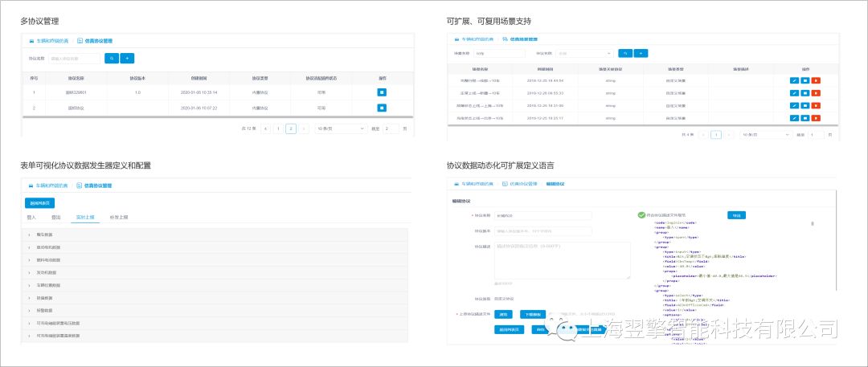Open the page size dropdown in protocol list
This screenshot has width=868, height=367.
tap(336, 128)
